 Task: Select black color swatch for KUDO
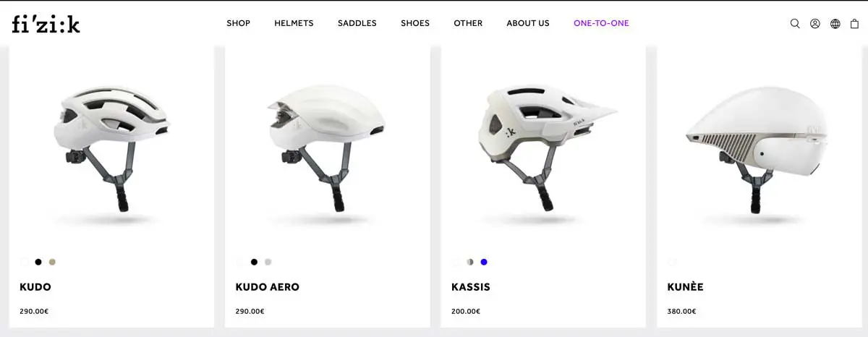coord(38,262)
